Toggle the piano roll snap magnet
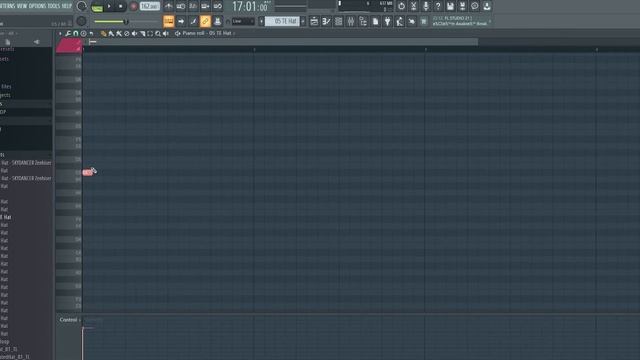Viewport: 640px width, 360px height. [x=76, y=33]
